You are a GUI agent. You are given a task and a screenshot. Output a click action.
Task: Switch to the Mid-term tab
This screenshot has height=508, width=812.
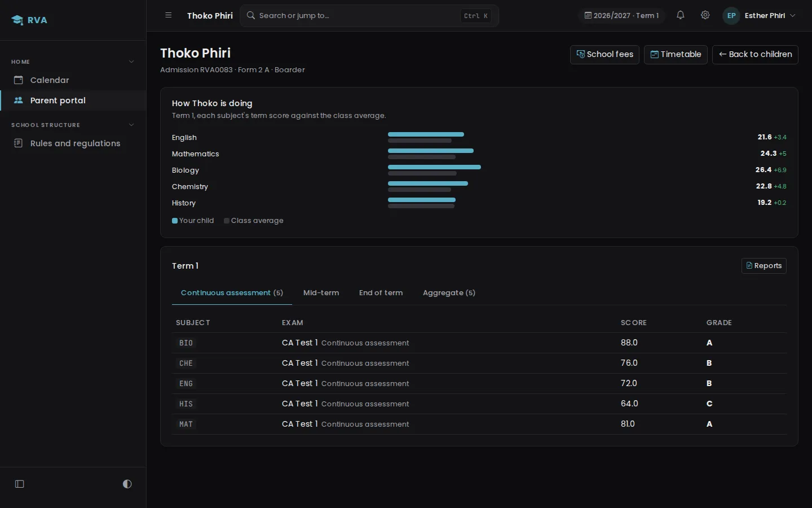321,293
